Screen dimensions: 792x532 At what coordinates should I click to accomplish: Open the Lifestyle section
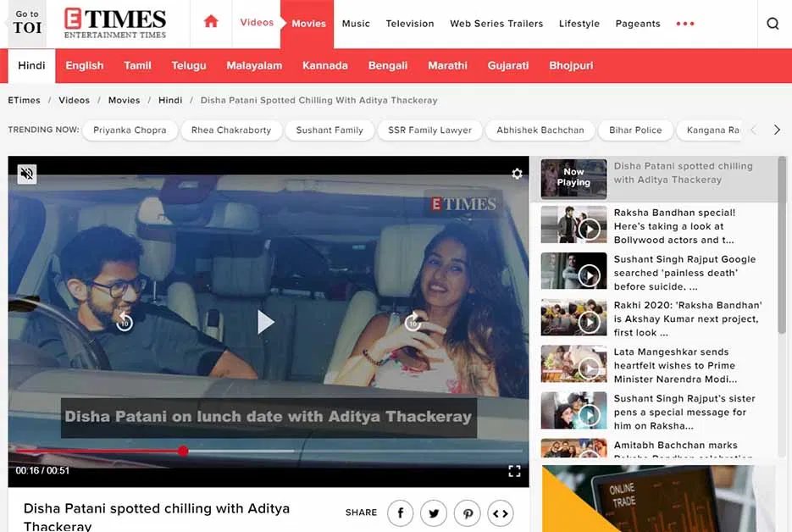[579, 23]
